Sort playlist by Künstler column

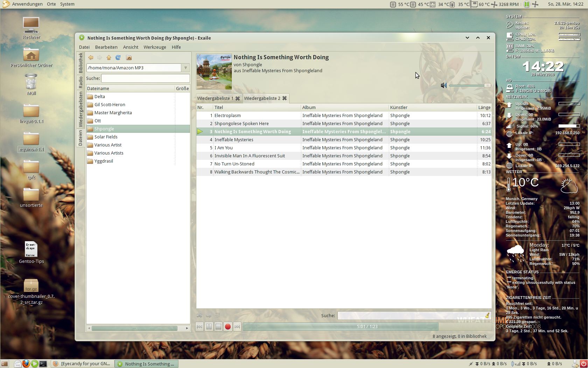433,108
